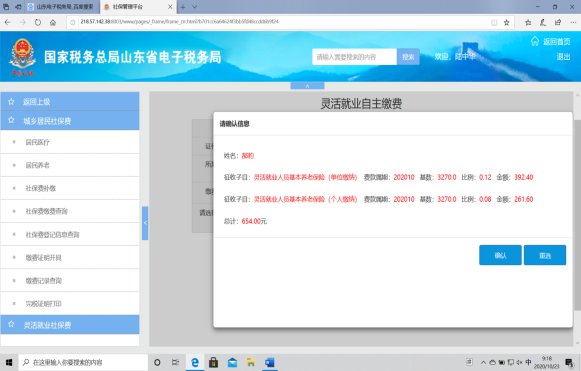The height and width of the screenshot is (371, 581).
Task: Select 城乡居民社保费 sidebar section header
Action: coord(70,120)
